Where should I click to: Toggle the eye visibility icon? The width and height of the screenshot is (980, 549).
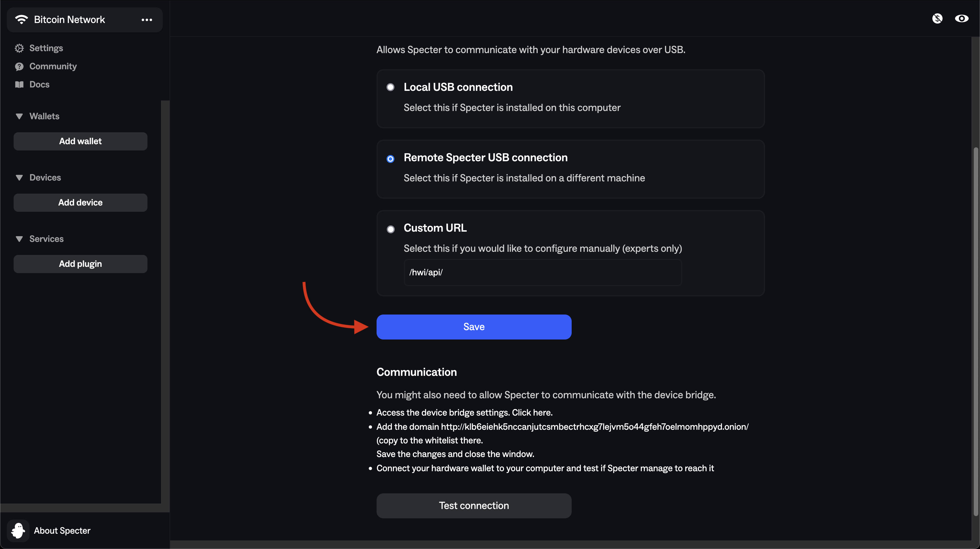point(961,18)
